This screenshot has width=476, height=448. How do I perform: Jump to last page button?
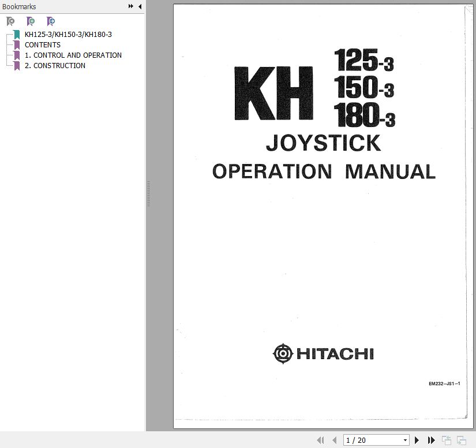click(431, 440)
